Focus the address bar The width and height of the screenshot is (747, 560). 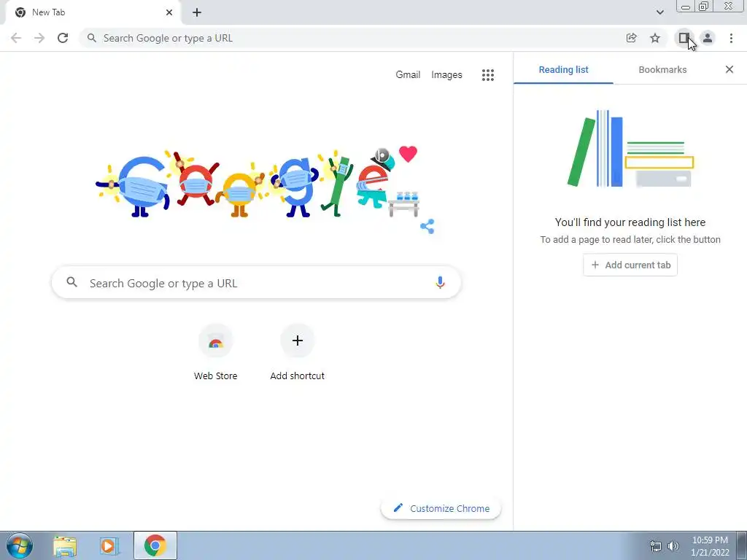(352, 38)
